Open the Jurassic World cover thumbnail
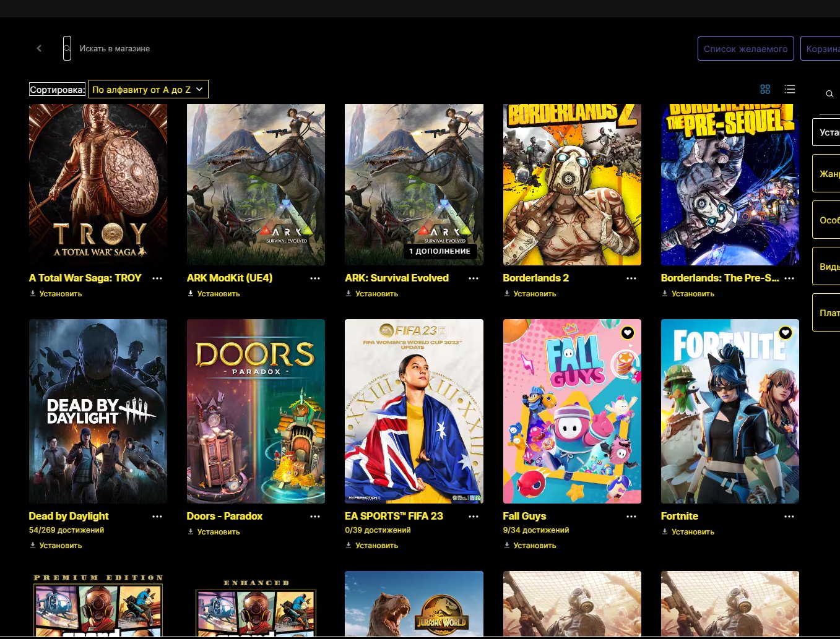This screenshot has width=840, height=639. coord(414,604)
